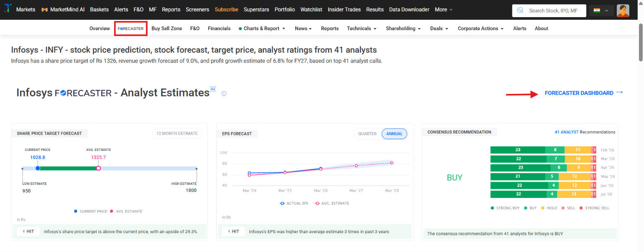Expand the Deals dropdown
This screenshot has height=252, width=644.
coord(439,29)
